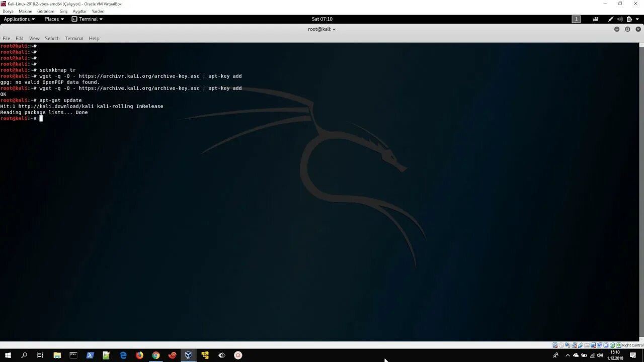This screenshot has width=644, height=362.
Task: Click VirtualBox network adapter status icon
Action: 574,345
